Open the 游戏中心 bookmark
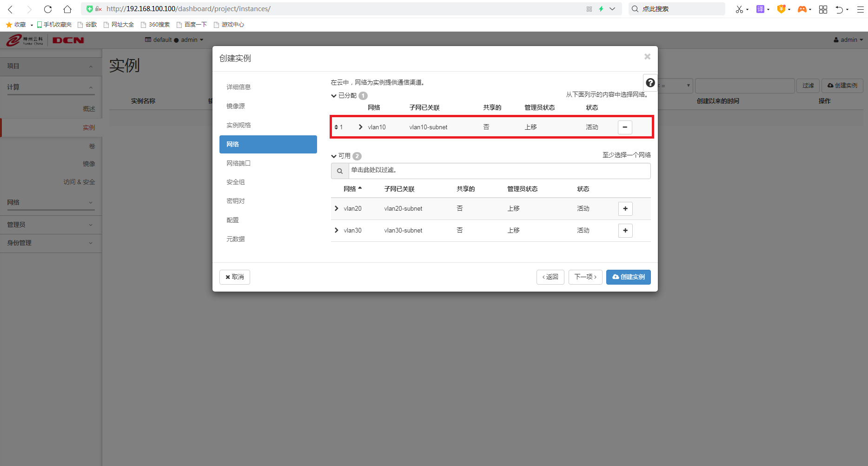The height and width of the screenshot is (466, 868). 229,25
